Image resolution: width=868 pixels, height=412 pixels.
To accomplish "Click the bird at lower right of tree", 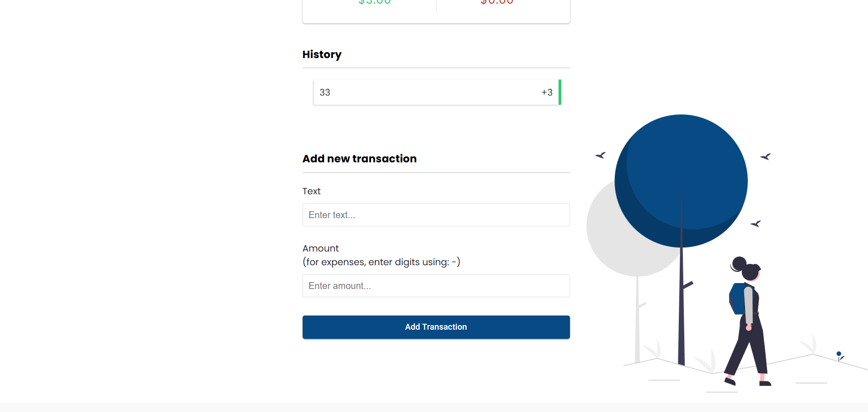I will coord(756,224).
